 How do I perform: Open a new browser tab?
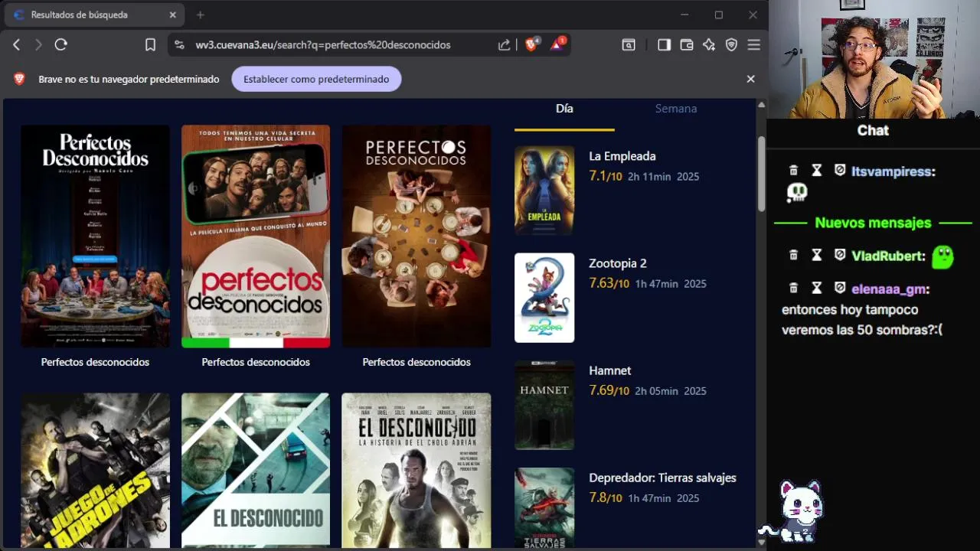pyautogui.click(x=200, y=15)
